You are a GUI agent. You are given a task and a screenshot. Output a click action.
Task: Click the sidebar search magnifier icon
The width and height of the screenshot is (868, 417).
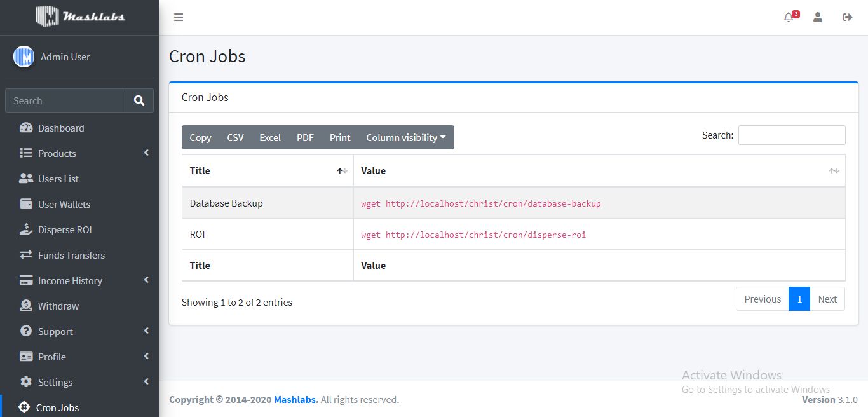pos(139,100)
